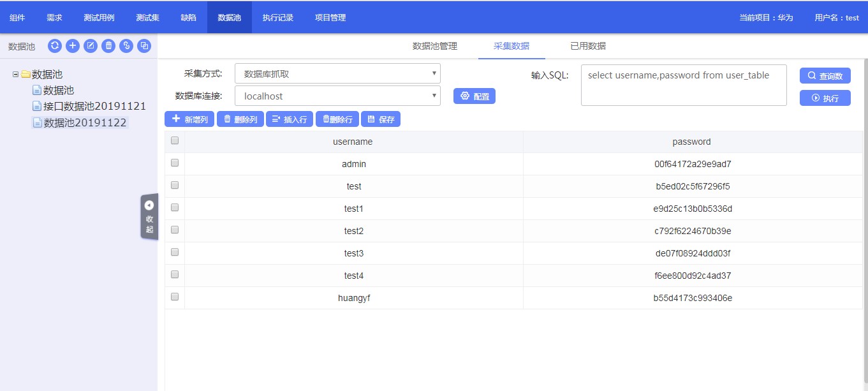Open the 配置 gear settings button
Screen dimensions: 868x391
474,96
